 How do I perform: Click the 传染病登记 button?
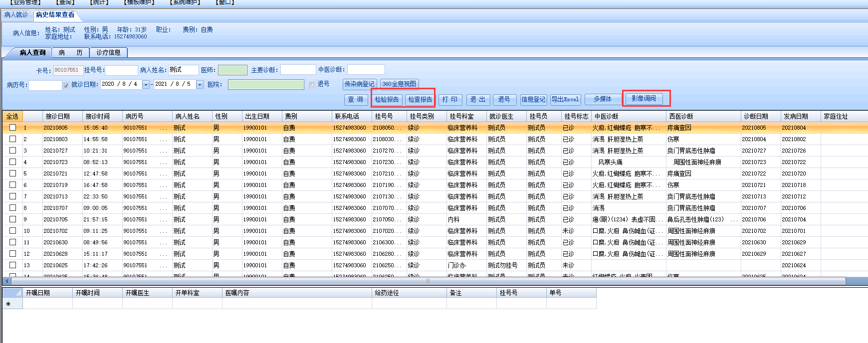[x=359, y=84]
